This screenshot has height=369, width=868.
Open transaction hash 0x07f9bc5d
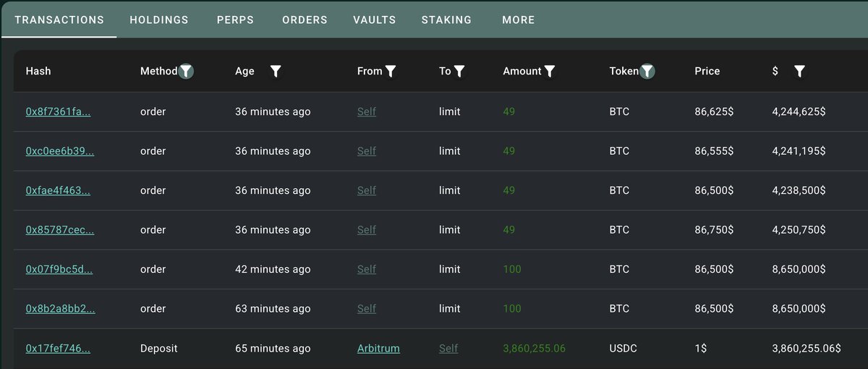point(59,269)
